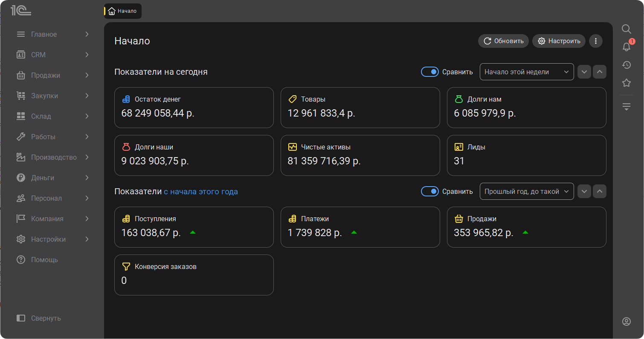This screenshot has height=339, width=644.
Task: Toggle Сравнить for today's indicators
Action: pos(429,72)
